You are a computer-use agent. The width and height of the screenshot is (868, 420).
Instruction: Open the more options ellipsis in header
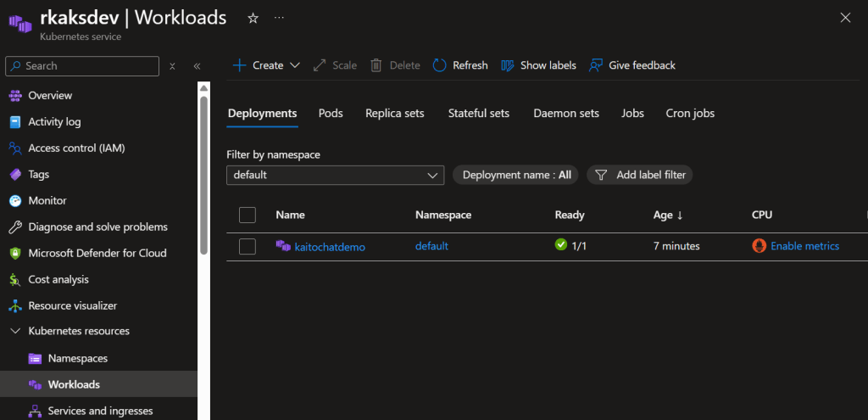tap(280, 18)
